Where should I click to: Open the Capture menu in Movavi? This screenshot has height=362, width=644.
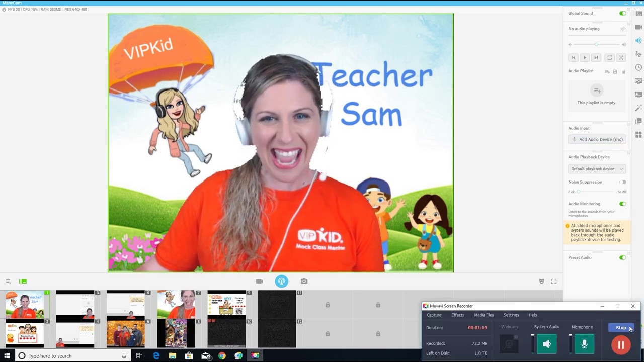[x=434, y=315]
